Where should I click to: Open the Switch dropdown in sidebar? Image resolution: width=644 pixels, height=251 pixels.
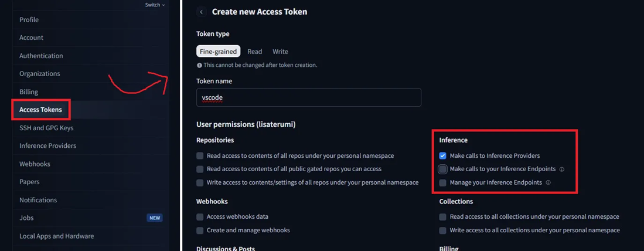click(x=155, y=5)
